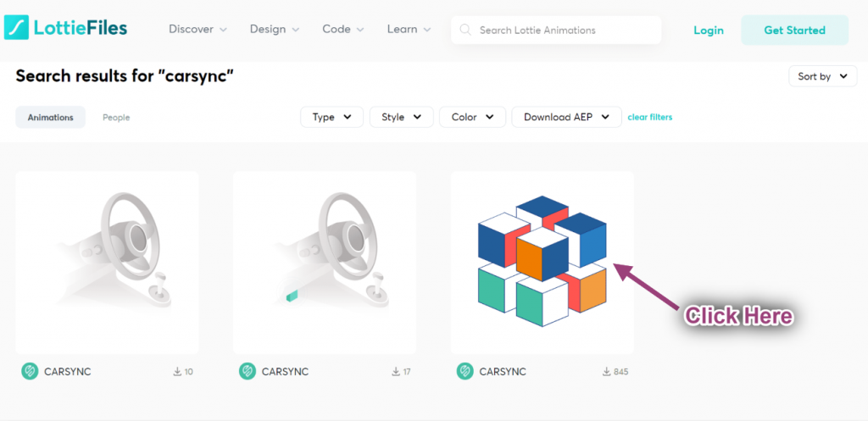Click the download count 845
The image size is (868, 421).
[621, 372]
